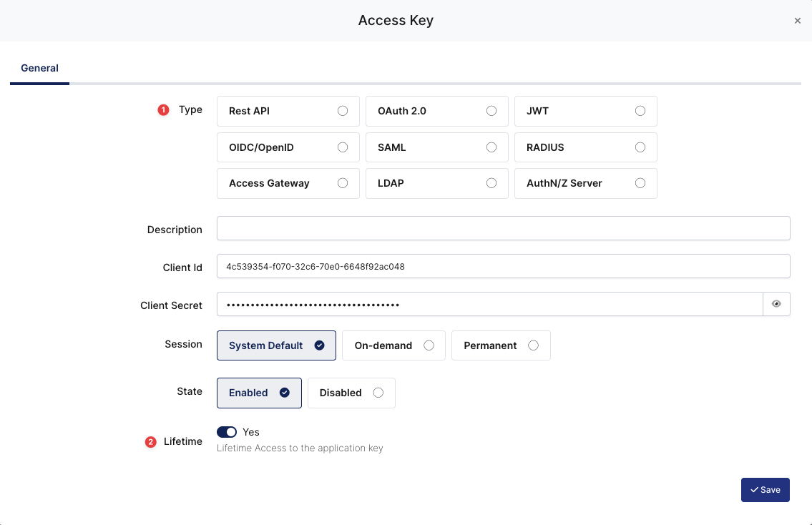
Task: Turn off the Lifetime access toggle
Action: point(227,432)
